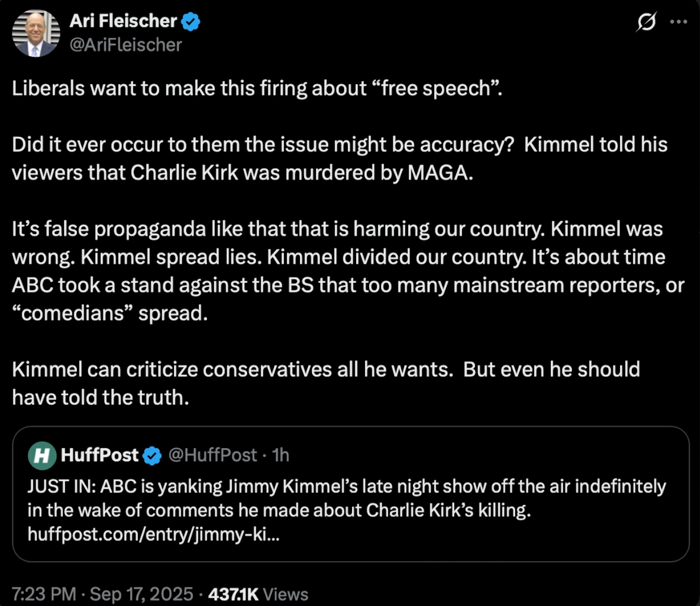Screen dimensions: 700x606
Task: Click the "It's false propaganda like that" paragraph
Action: click(347, 271)
